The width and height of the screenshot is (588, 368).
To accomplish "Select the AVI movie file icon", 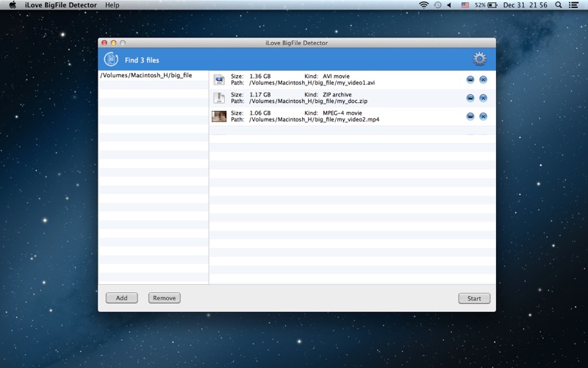I will [x=219, y=79].
